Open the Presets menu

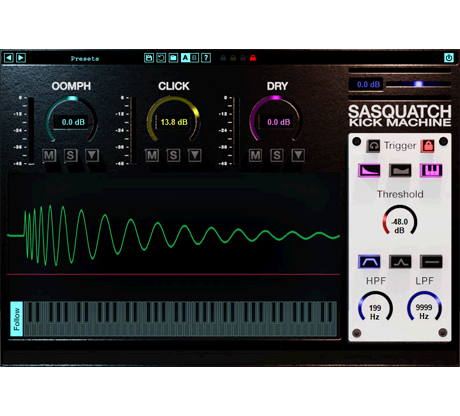click(x=85, y=58)
